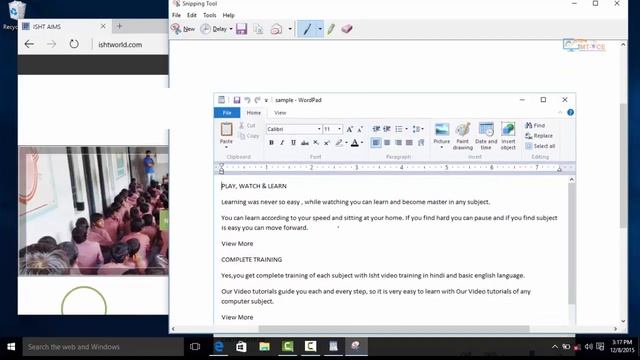Open the Snipping Tool Help menu

click(228, 15)
